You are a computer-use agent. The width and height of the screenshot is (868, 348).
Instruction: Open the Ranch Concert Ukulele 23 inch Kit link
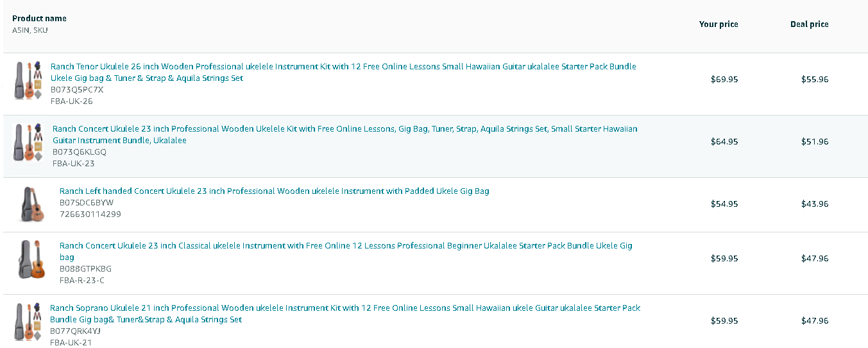(x=345, y=134)
